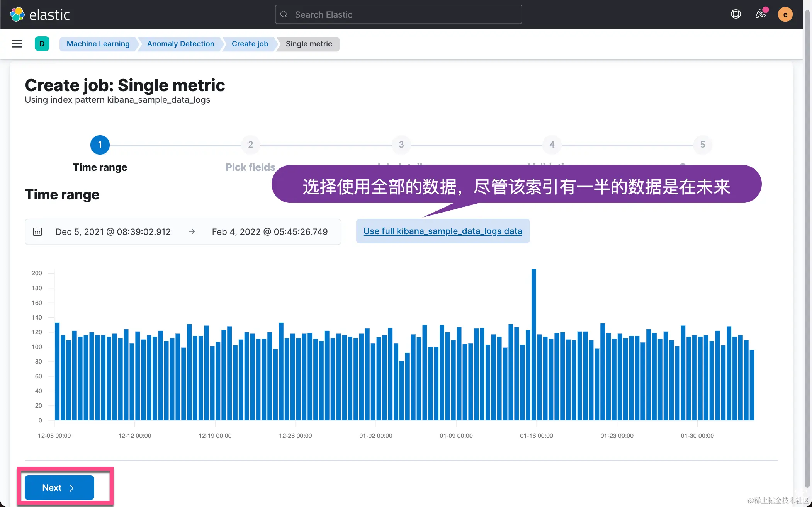Click the Create job: Single metric heading
The height and width of the screenshot is (507, 812).
tap(125, 85)
